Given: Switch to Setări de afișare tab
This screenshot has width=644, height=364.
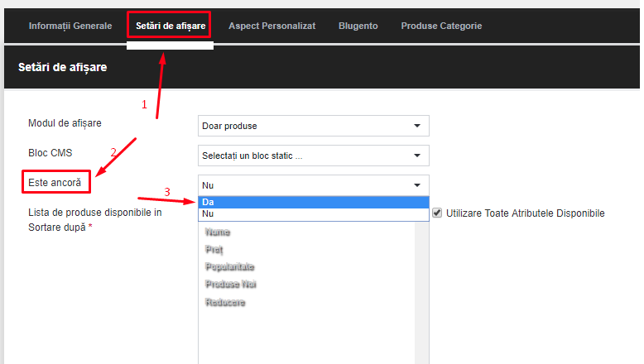Looking at the screenshot, I should pyautogui.click(x=171, y=26).
